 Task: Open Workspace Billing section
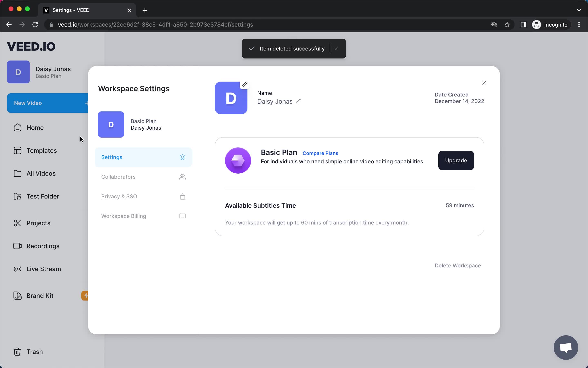click(x=143, y=216)
